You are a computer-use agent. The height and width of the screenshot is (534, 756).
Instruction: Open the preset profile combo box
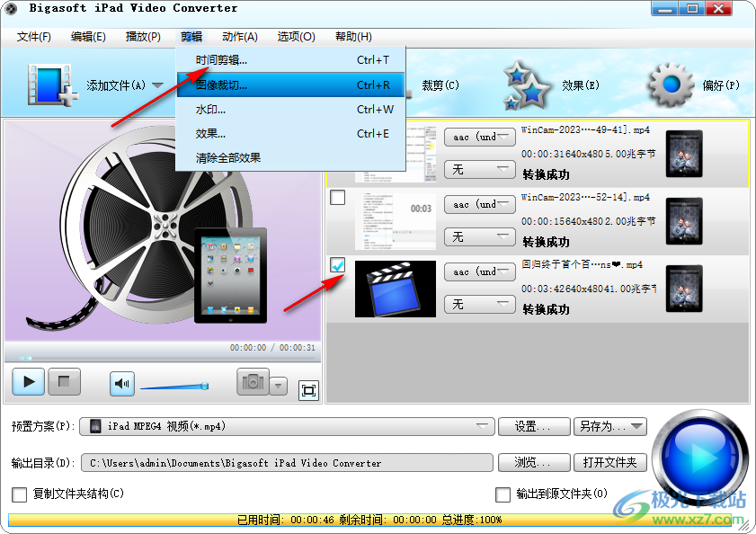coord(287,426)
